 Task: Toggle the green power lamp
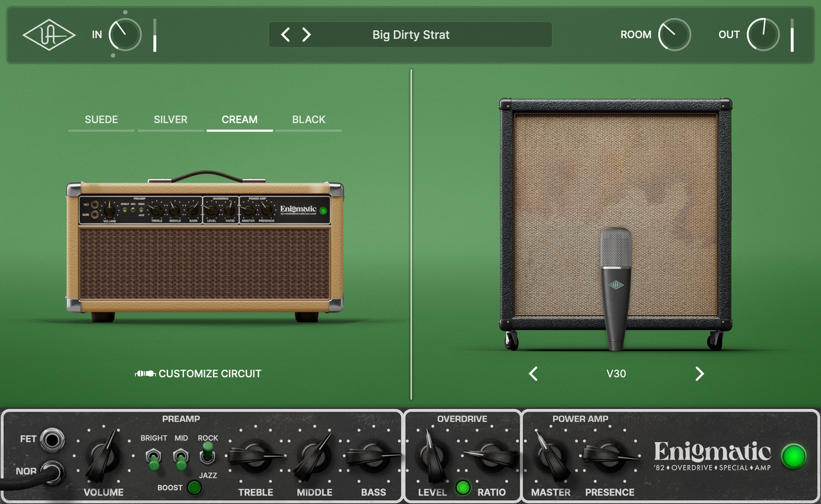pos(794,456)
